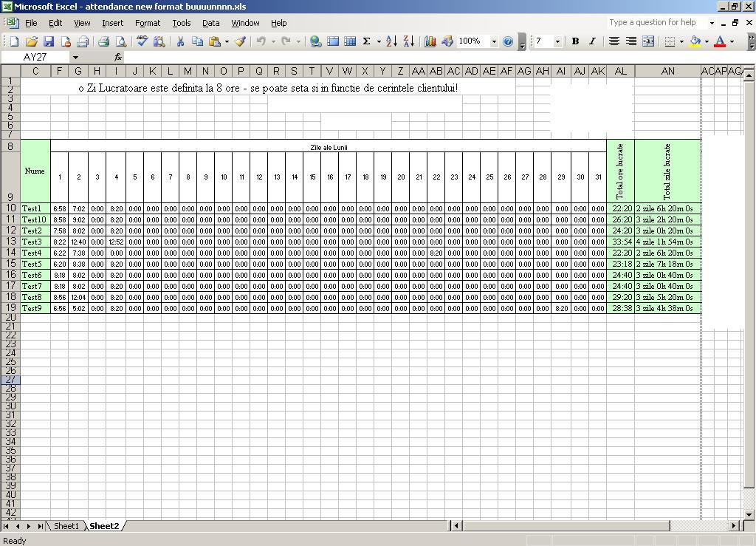Expand the font size dropdown
This screenshot has width=756, height=546.
click(557, 41)
